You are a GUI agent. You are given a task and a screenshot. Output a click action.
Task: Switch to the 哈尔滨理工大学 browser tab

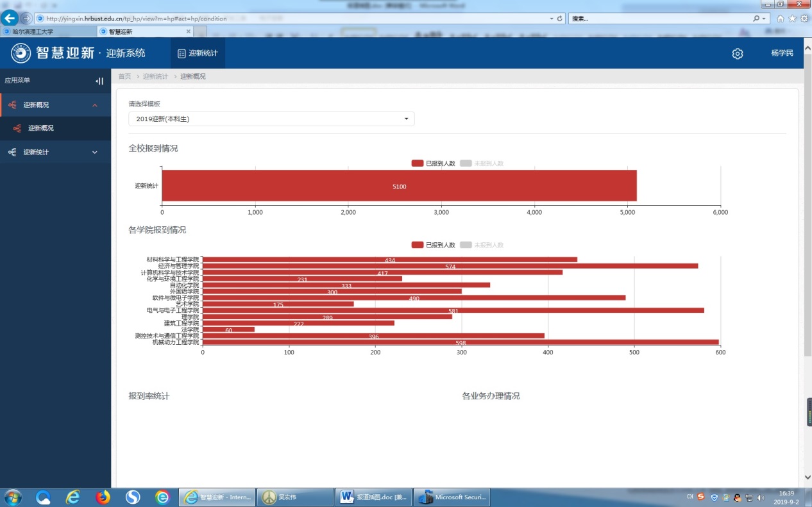(x=48, y=31)
